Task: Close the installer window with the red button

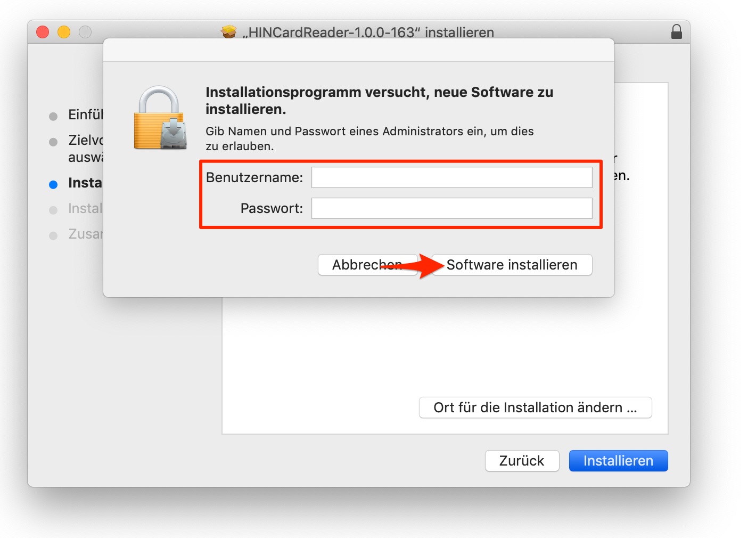Action: pos(43,32)
